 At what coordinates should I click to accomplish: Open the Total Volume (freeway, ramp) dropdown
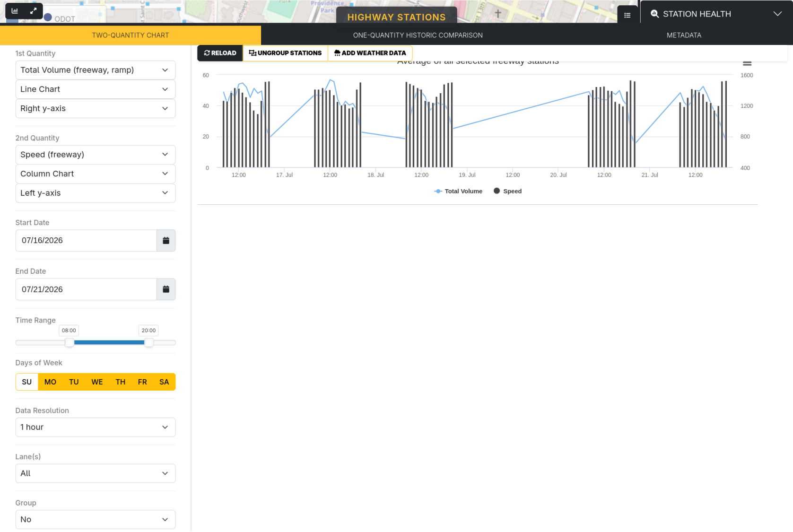(96, 70)
